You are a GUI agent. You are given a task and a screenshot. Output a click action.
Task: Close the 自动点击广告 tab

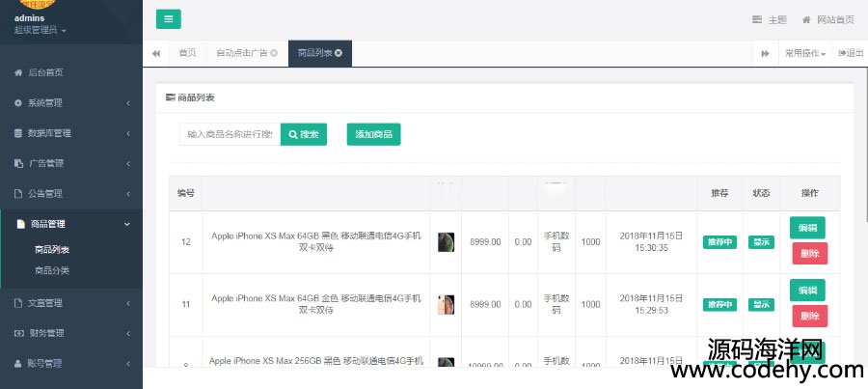(x=274, y=53)
